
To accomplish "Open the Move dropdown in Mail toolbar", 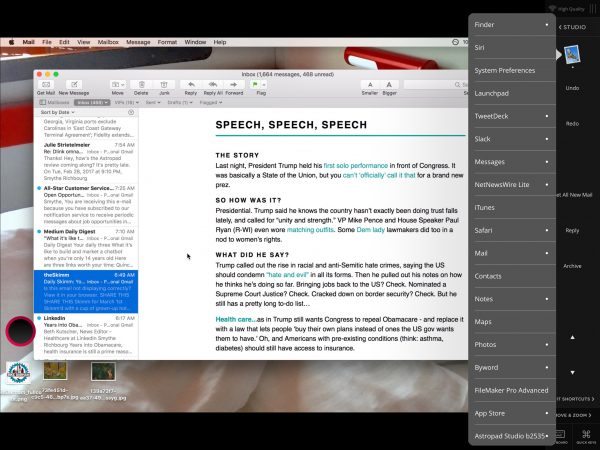I will (117, 85).
